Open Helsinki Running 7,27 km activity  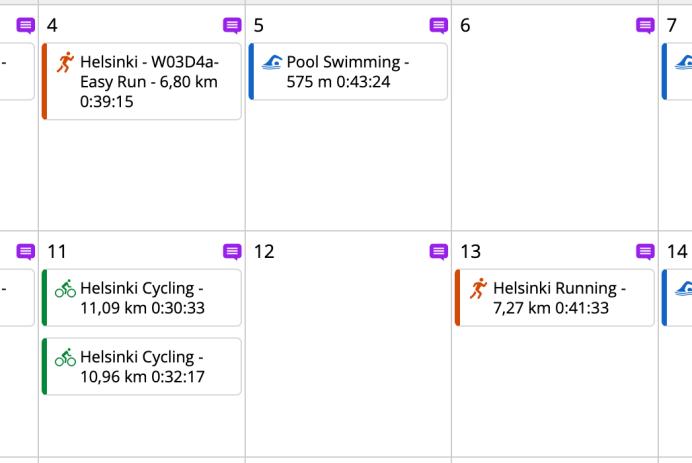tap(560, 298)
